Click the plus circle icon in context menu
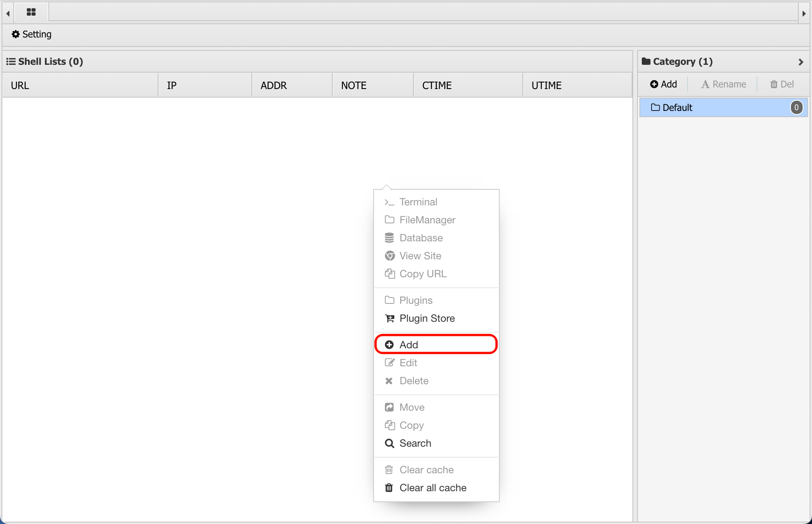The image size is (812, 524). pos(389,345)
